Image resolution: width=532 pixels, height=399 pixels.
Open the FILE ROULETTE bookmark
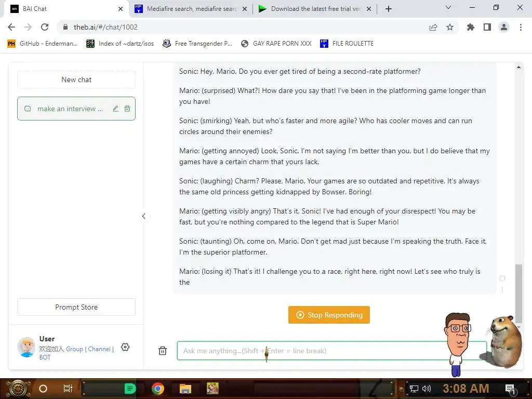pos(347,44)
